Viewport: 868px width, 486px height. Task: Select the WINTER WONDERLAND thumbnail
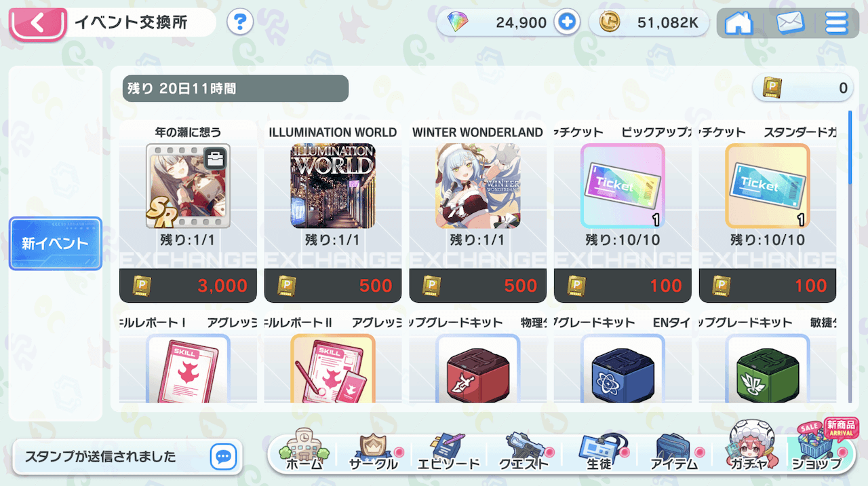tap(477, 186)
